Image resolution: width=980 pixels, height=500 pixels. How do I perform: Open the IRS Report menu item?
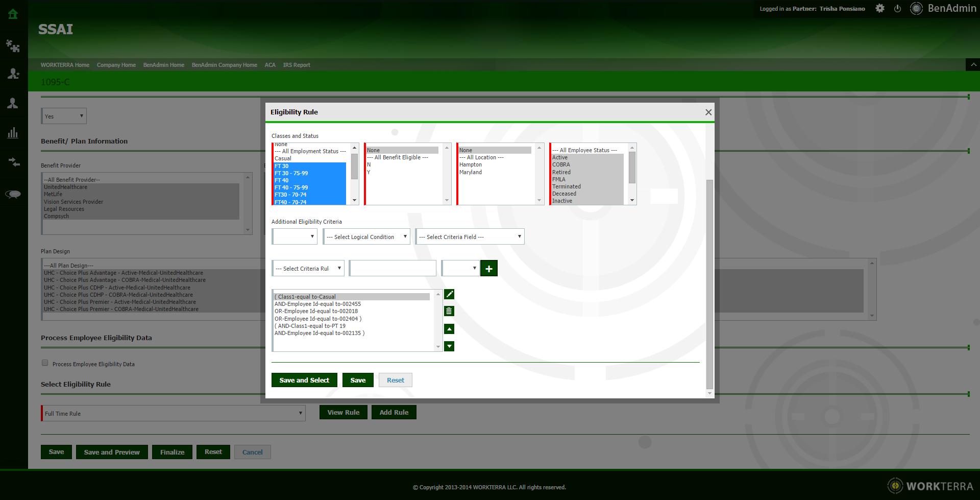click(297, 65)
